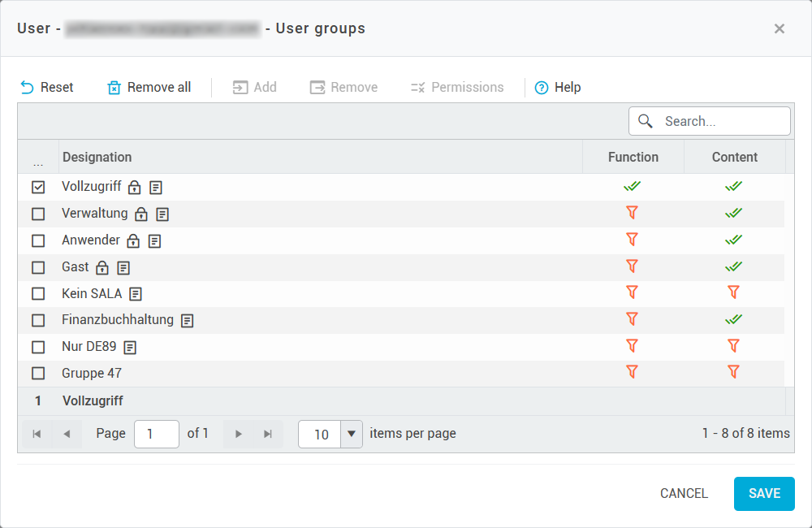812x528 pixels.
Task: Open the items per page dropdown
Action: pyautogui.click(x=351, y=434)
